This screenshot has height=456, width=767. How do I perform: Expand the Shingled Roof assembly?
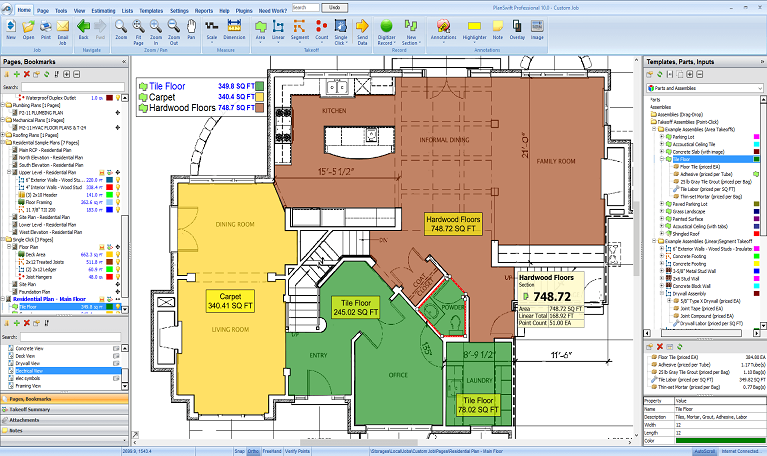662,234
